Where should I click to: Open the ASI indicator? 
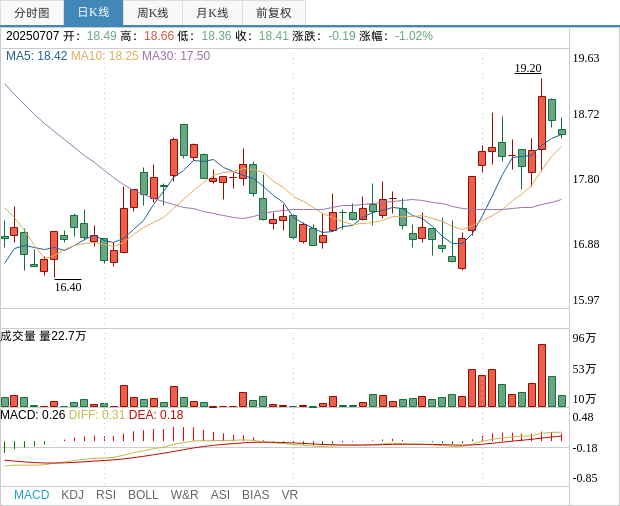pos(220,495)
